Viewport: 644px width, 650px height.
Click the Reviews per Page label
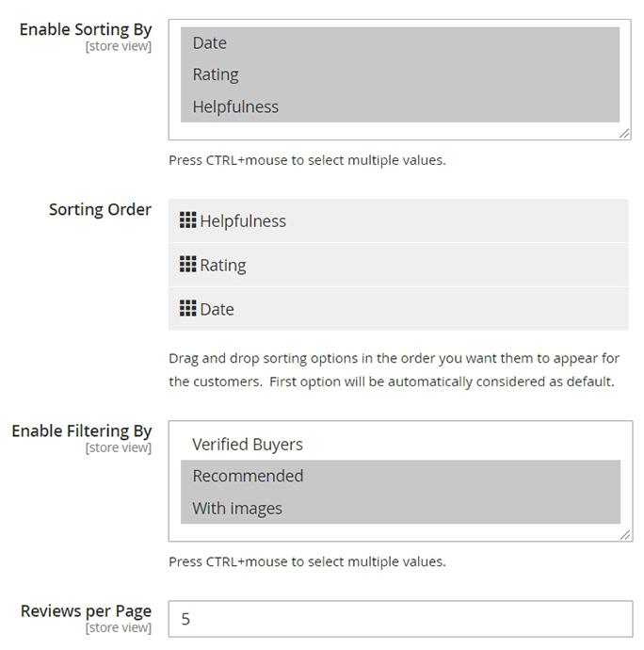pos(87,611)
